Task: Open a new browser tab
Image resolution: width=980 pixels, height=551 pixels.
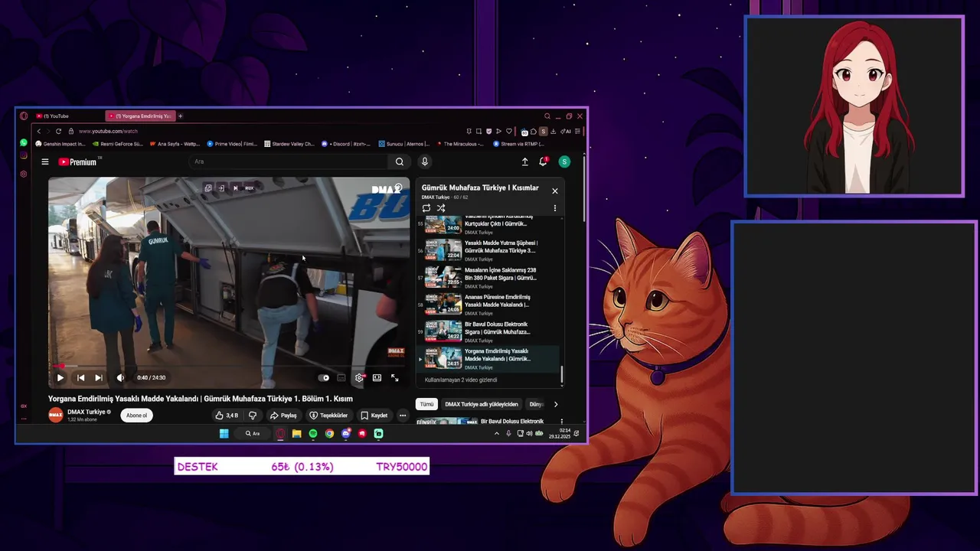Action: click(x=180, y=116)
